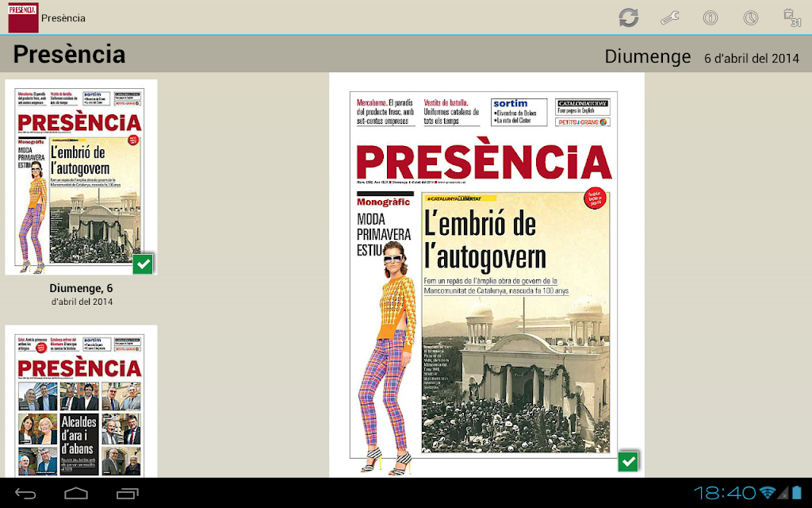The width and height of the screenshot is (812, 508).
Task: Tap the Monogràfic label on the large cover
Action: tap(383, 202)
